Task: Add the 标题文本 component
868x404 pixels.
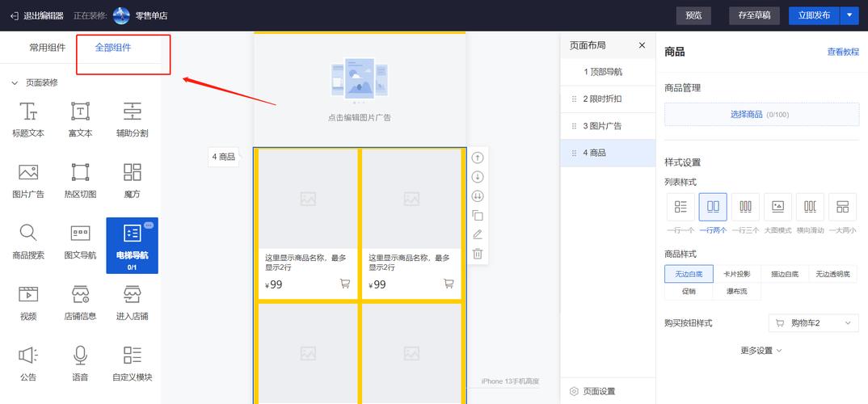Action: point(28,120)
